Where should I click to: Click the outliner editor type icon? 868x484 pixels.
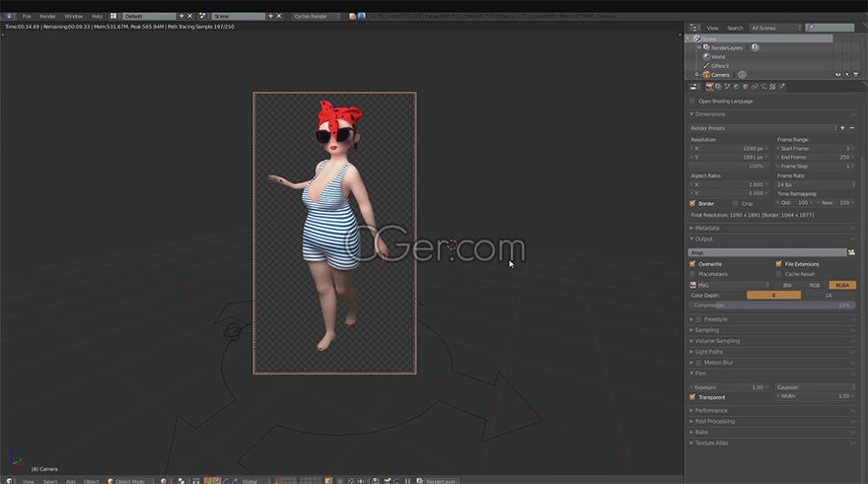[x=694, y=28]
